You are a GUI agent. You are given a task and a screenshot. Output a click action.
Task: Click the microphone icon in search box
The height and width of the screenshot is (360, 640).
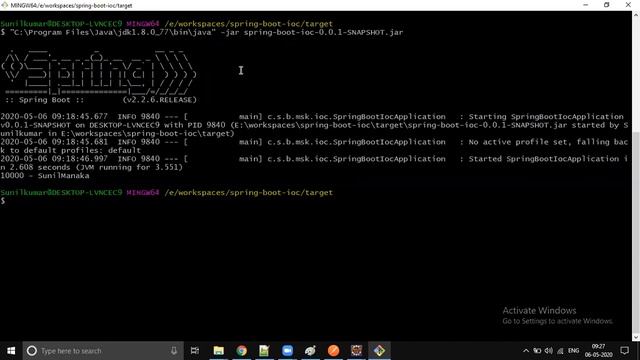point(174,351)
